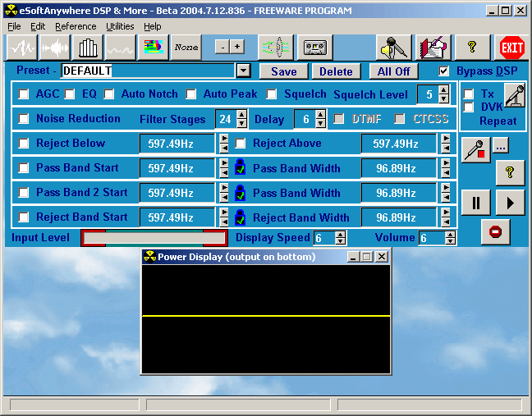The width and height of the screenshot is (532, 416).
Task: Open the audio waveform envelope display icon
Action: point(55,48)
